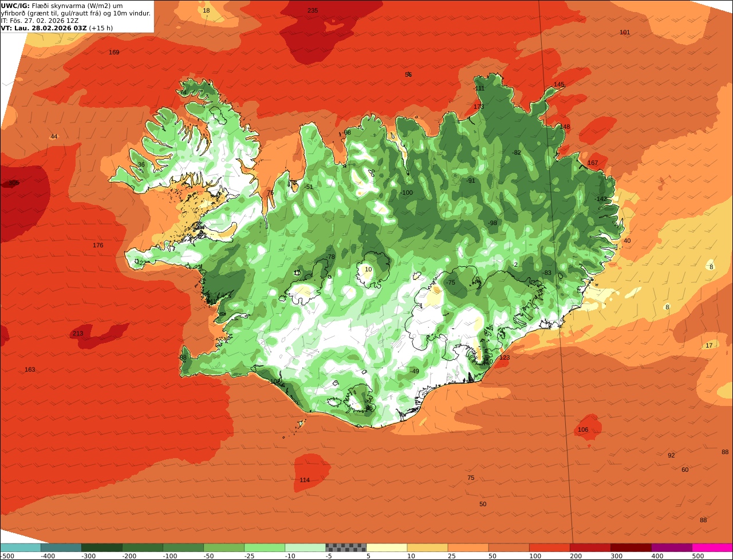733x560 pixels.
Task: Click the red legend swatch labeled 200
Action: [x=590, y=547]
